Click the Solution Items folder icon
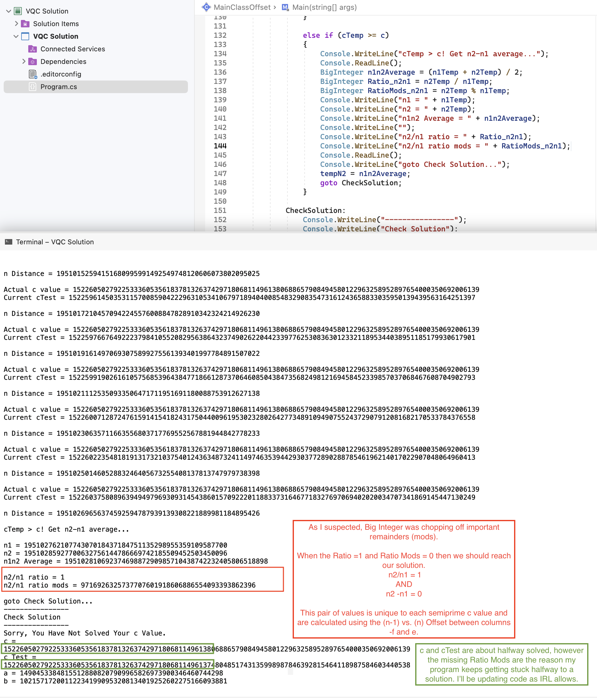Viewport: 597px width, 700px height. (25, 24)
